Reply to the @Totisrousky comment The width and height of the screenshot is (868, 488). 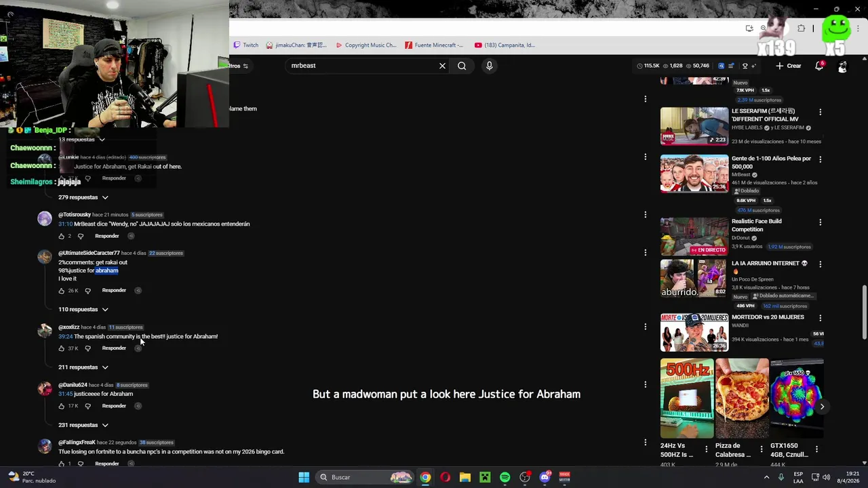[x=106, y=236]
